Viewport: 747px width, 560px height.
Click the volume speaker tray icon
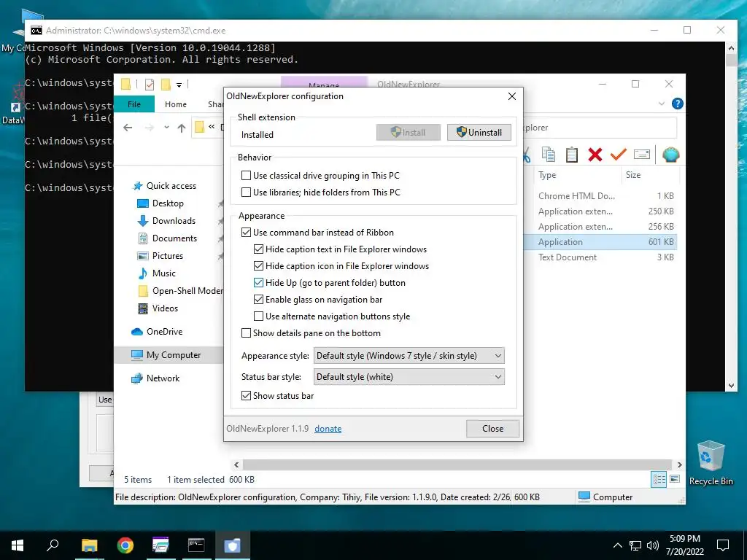tap(653, 545)
